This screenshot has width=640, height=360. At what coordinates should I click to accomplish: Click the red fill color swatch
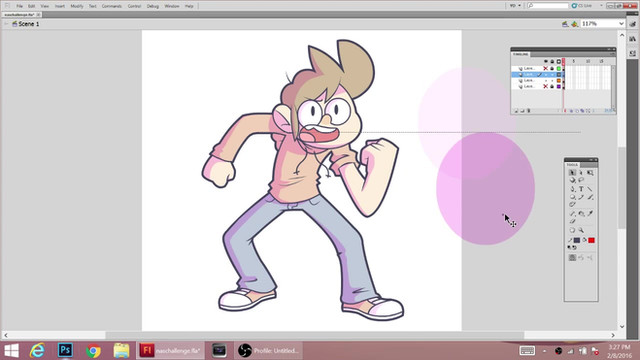(591, 240)
